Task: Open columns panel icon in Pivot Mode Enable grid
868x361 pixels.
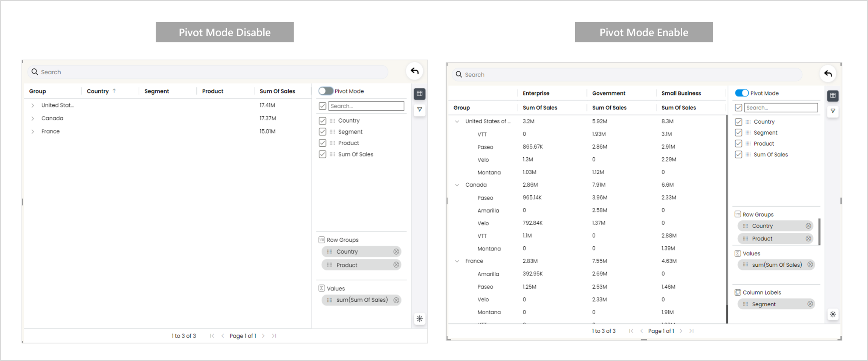Action: click(833, 95)
